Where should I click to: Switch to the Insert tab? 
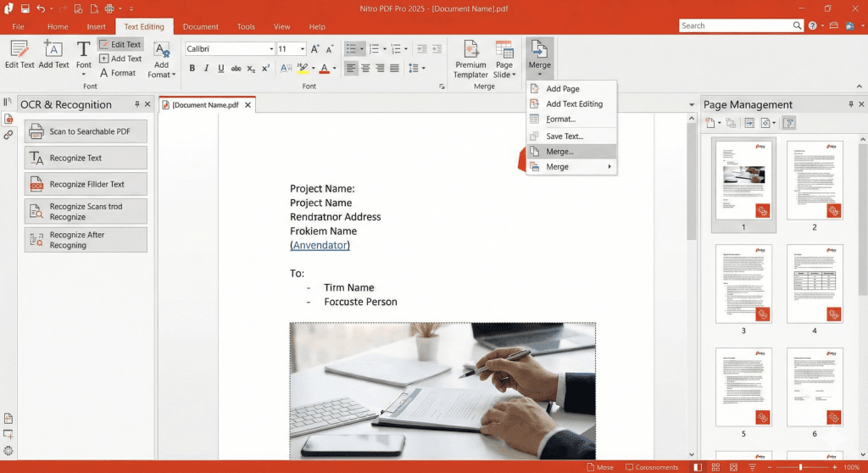(x=96, y=26)
